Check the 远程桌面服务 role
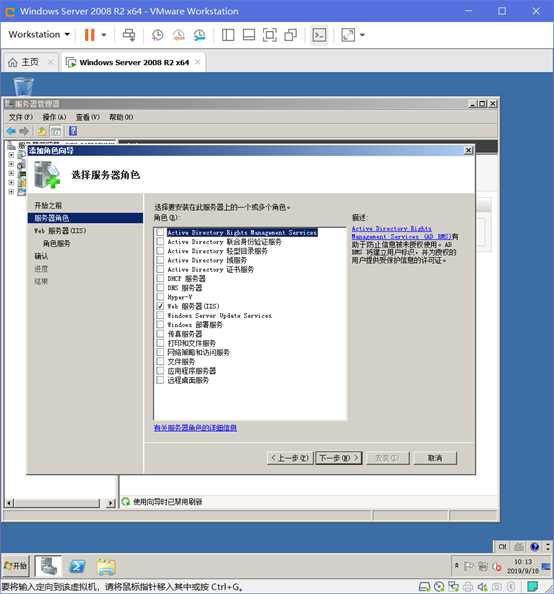The height and width of the screenshot is (594, 554). click(160, 380)
